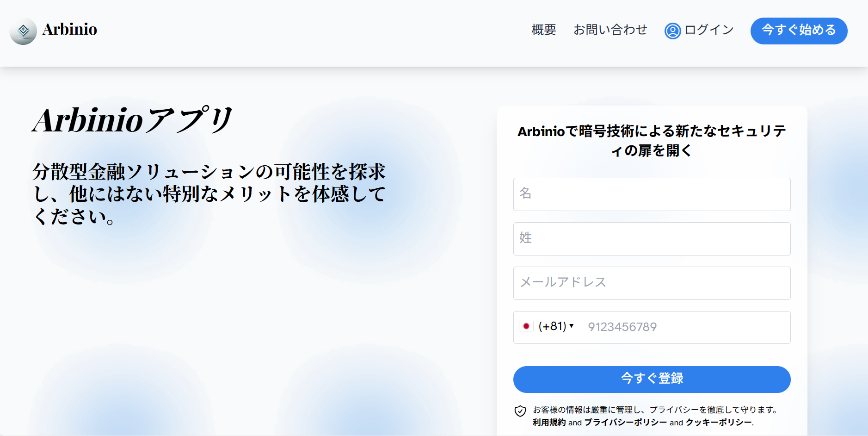Viewport: 868px width, 436px height.
Task: Open the ログイン text link
Action: click(708, 30)
